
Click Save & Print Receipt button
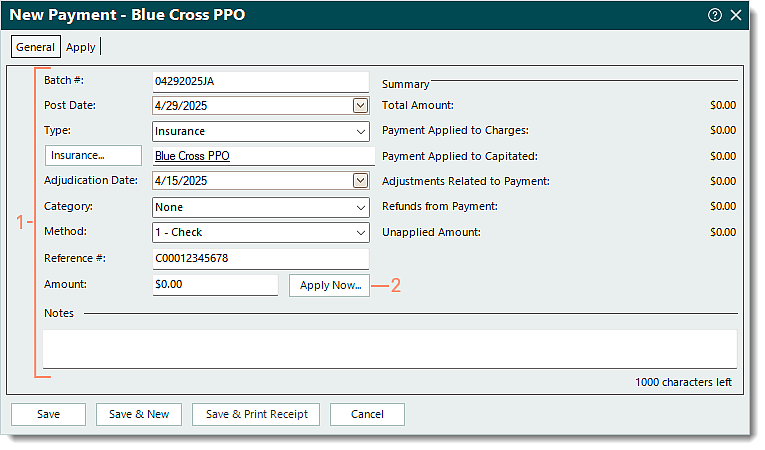[x=256, y=414]
